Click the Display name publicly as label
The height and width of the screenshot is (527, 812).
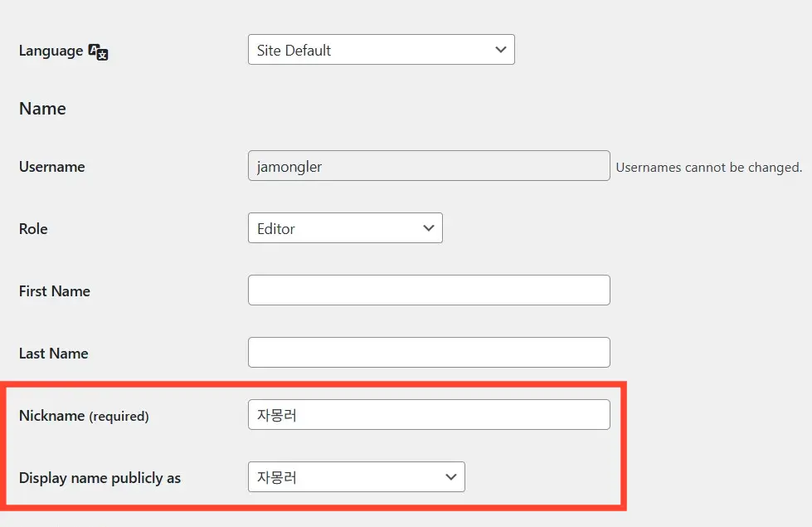tap(100, 478)
